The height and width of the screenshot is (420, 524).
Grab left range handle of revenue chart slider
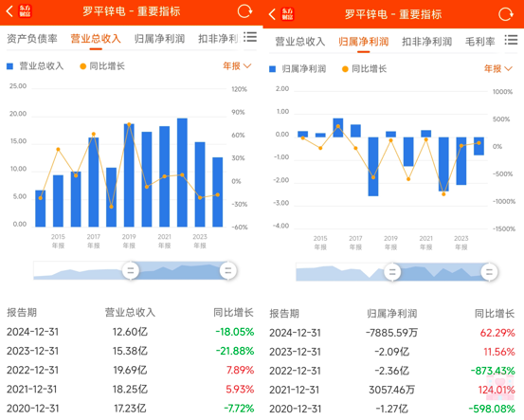pos(131,270)
